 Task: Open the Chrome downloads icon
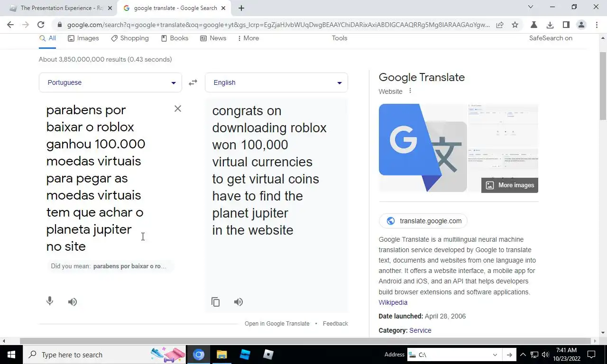(x=550, y=25)
